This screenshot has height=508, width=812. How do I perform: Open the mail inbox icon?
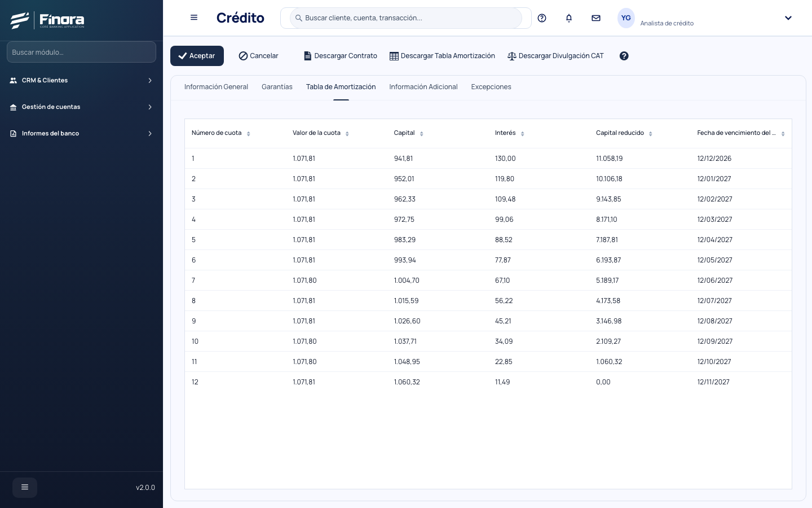click(596, 18)
